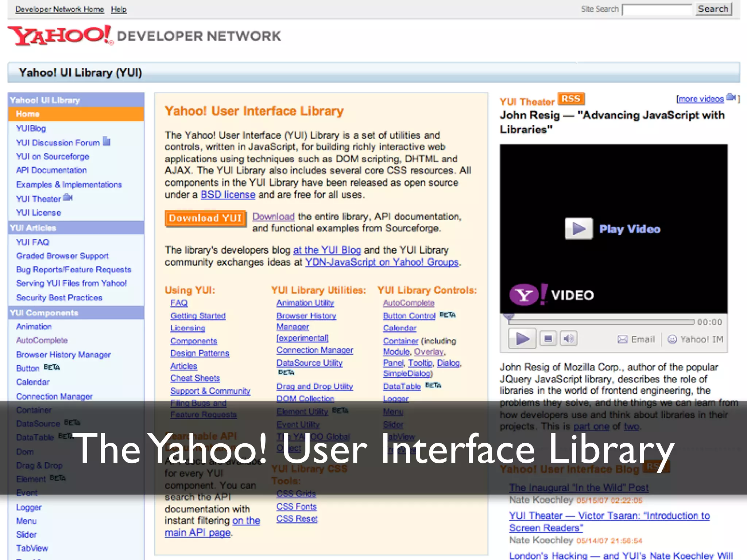Open Getting Started under Using YUI
The width and height of the screenshot is (747, 560).
[198, 316]
